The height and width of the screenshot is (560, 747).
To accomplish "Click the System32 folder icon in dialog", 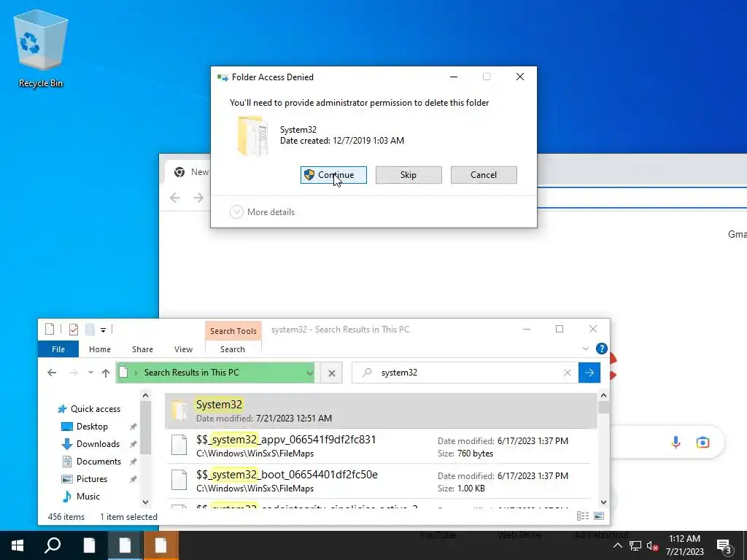I will (252, 136).
